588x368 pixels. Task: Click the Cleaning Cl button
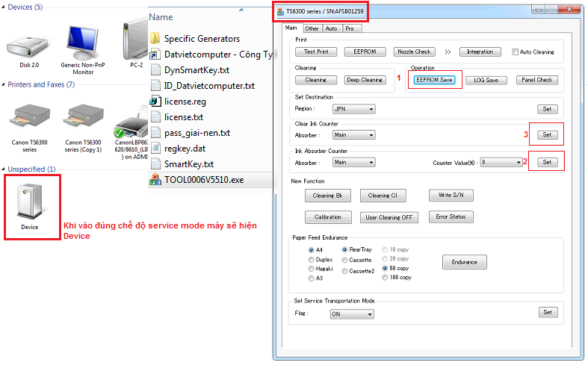click(383, 196)
